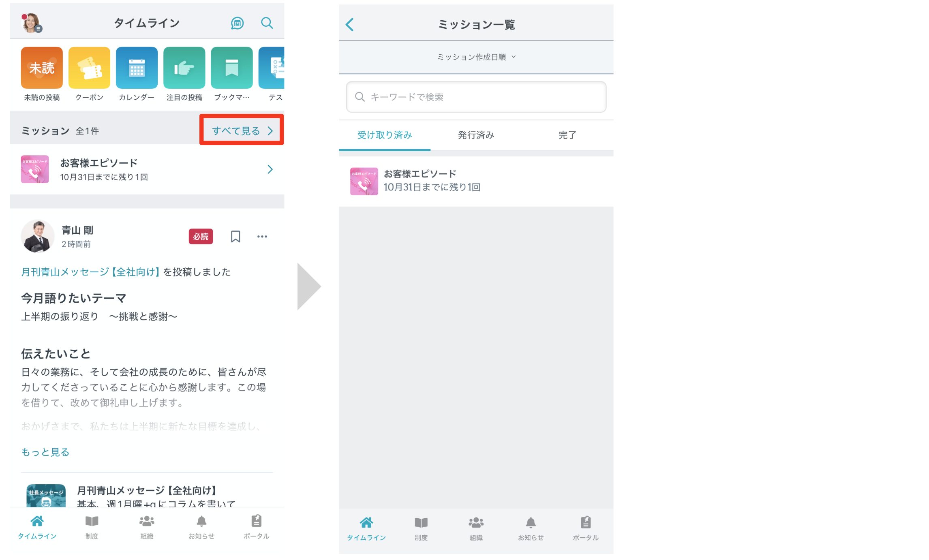The image size is (929, 560).
Task: Open the 未読の投稿 orange icon
Action: coord(42,68)
